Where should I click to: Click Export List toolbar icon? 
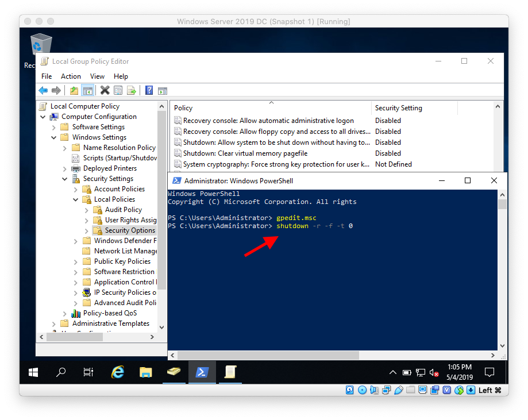132,90
